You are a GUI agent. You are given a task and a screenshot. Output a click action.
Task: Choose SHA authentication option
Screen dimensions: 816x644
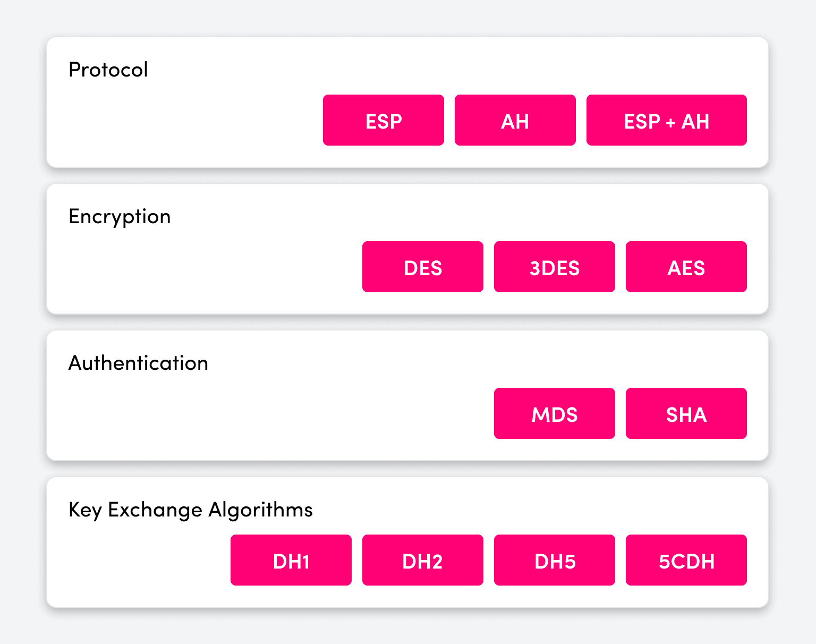tap(686, 413)
